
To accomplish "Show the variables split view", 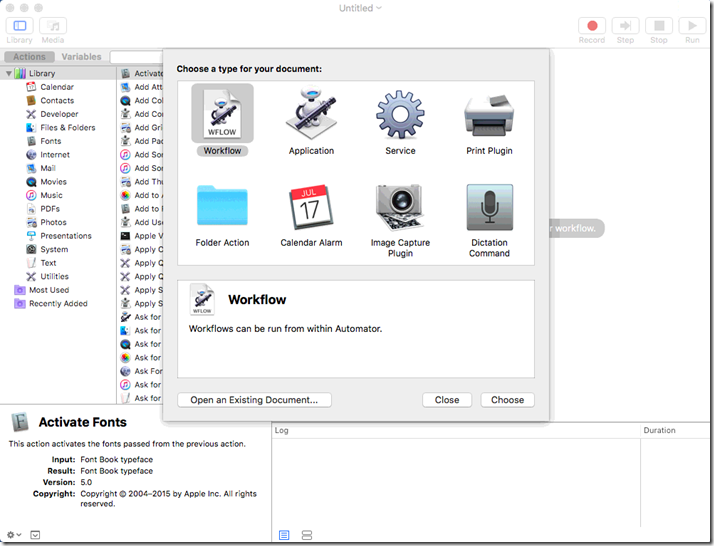I will point(307,535).
